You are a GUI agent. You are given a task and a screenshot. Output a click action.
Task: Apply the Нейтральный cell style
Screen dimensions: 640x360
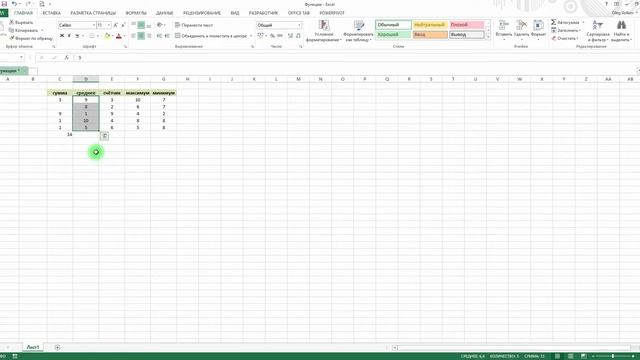[430, 25]
